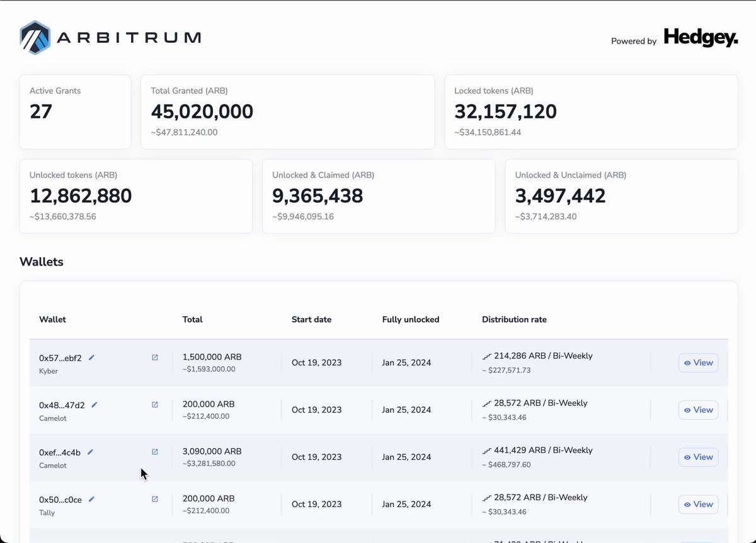The height and width of the screenshot is (543, 756).
Task: View the 0x48...47d2 Camelot grant
Action: (x=698, y=410)
